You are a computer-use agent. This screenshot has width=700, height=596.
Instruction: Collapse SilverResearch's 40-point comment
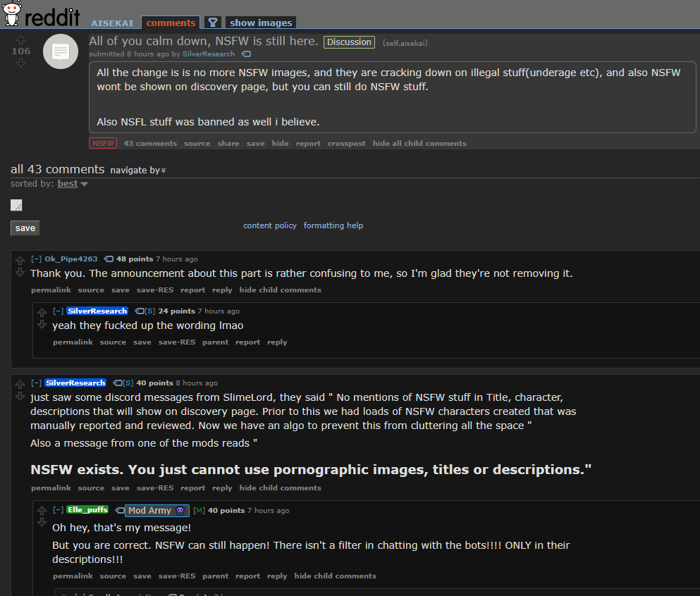pyautogui.click(x=36, y=383)
